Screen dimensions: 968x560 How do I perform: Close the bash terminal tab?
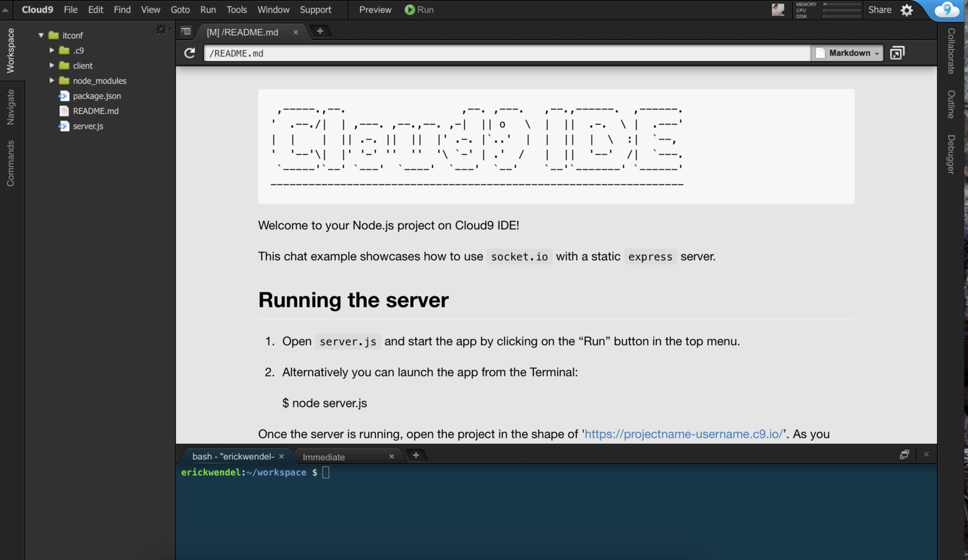[281, 457]
